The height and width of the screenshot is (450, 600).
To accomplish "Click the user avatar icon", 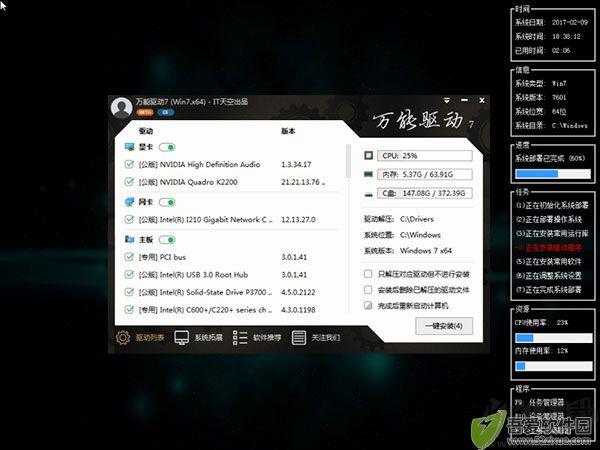I will point(121,108).
